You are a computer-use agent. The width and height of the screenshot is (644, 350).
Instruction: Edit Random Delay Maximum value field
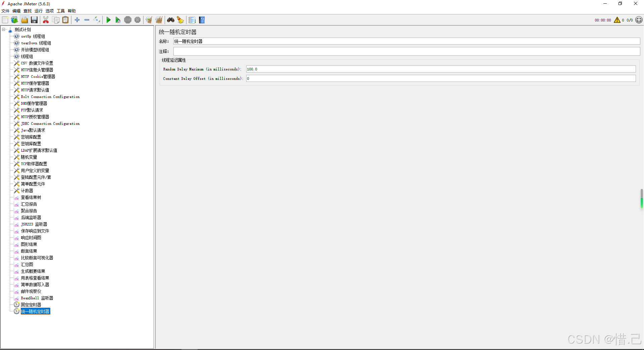tap(441, 69)
